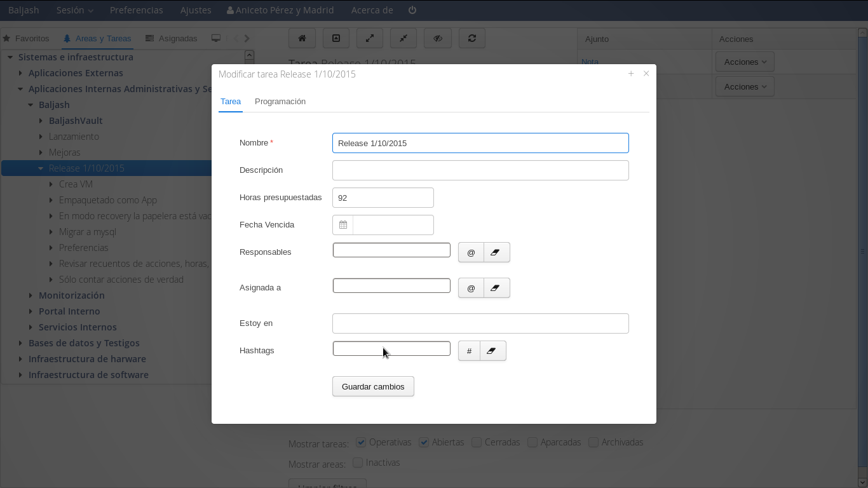Click the # button next to Hashtags
Viewport: 868px width, 488px height.
click(469, 351)
